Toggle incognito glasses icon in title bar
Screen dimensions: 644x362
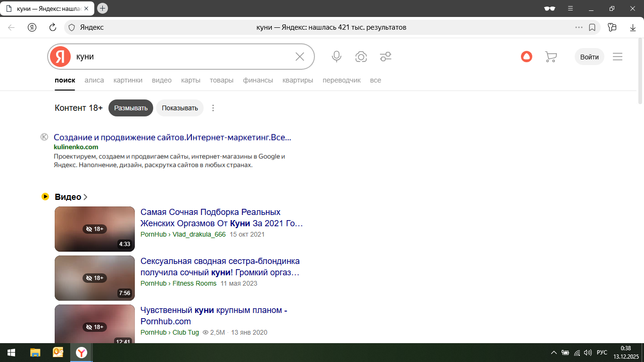pyautogui.click(x=549, y=8)
